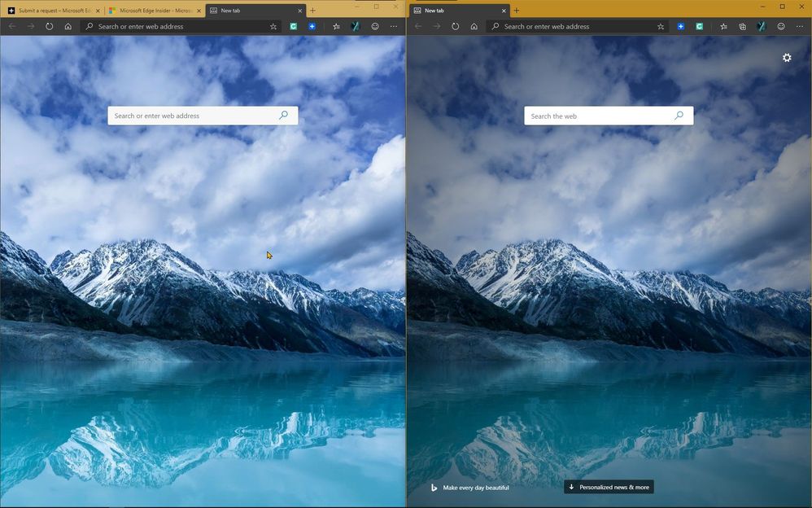
Task: Open the Favorites list in right Edge window
Action: (x=723, y=26)
